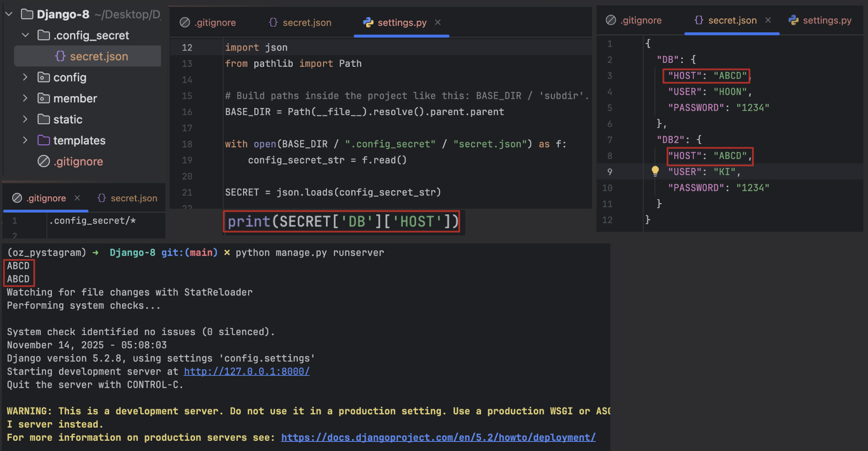Viewport: 868px width, 451px height.
Task: Click the member package folder icon
Action: tap(44, 98)
